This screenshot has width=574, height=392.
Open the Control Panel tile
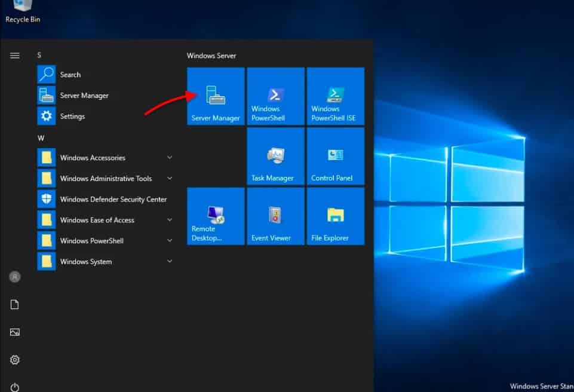coord(336,156)
